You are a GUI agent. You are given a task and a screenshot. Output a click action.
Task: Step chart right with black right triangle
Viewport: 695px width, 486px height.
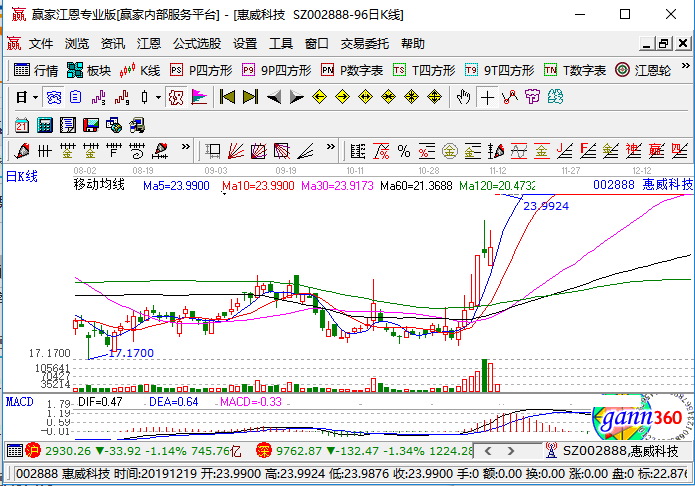[297, 97]
